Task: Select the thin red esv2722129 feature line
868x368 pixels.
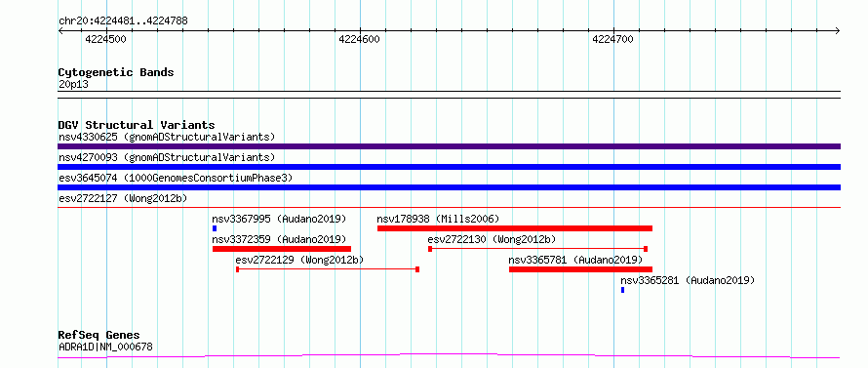Action: (328, 269)
